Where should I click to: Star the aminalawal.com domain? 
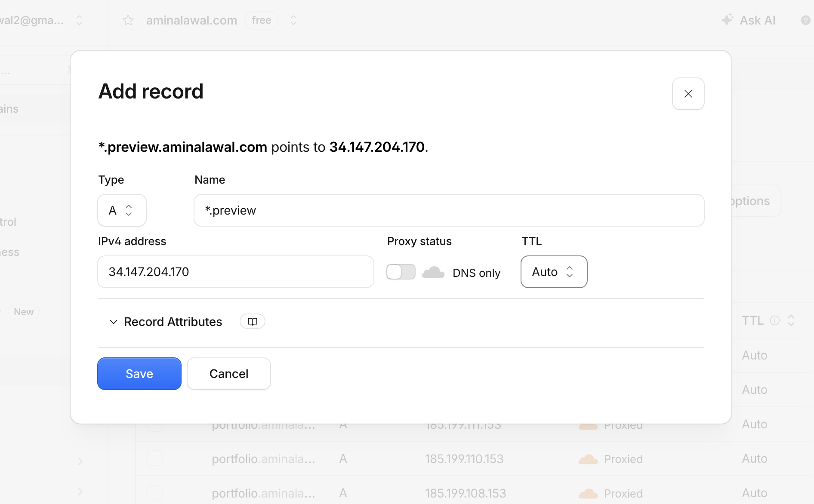coord(128,20)
